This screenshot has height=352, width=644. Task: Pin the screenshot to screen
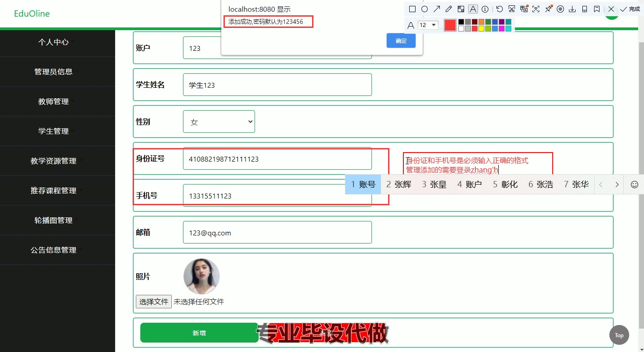coord(548,9)
